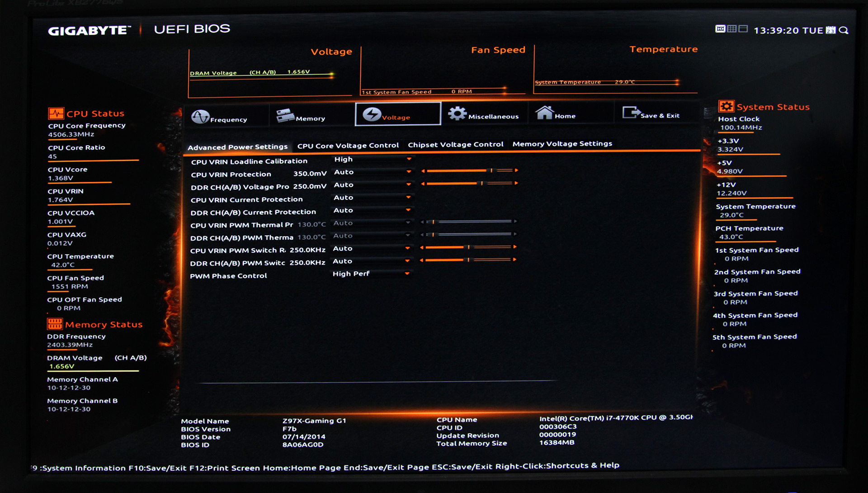868x493 pixels.
Task: Switch to Advanced Power Settings sub-tab
Action: point(238,147)
